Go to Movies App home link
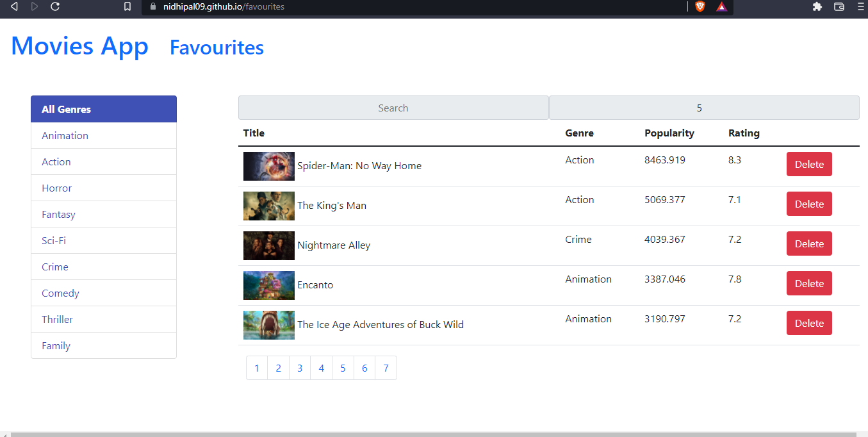The image size is (868, 437). coord(79,46)
